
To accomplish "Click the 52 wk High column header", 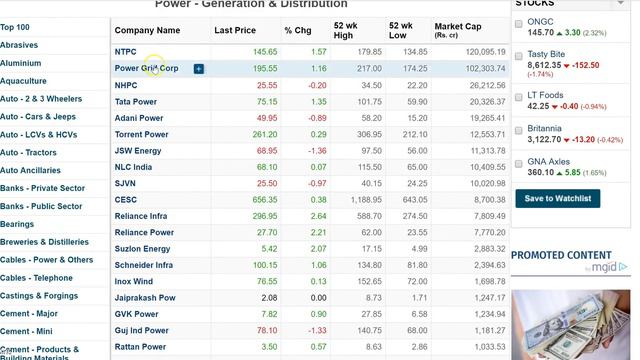I will coord(345,31).
